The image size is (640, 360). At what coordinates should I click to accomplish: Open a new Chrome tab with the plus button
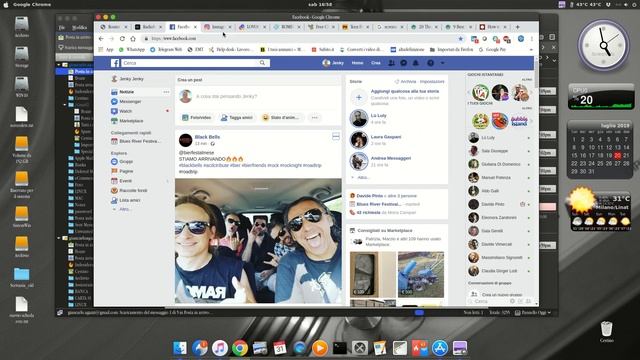click(518, 27)
